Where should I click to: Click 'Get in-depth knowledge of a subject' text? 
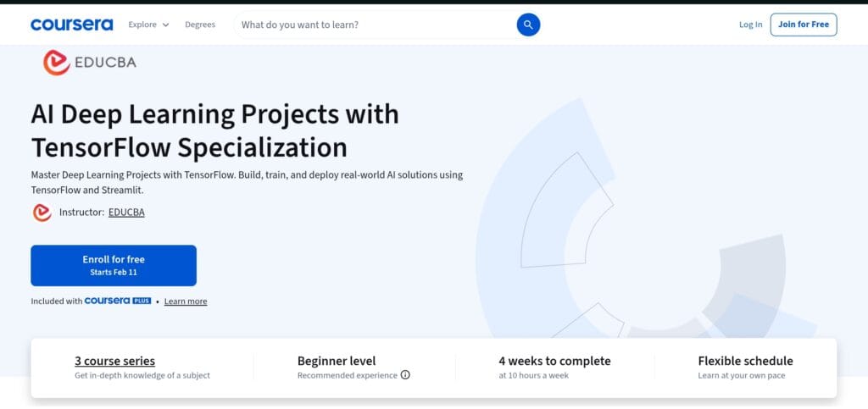coord(142,375)
